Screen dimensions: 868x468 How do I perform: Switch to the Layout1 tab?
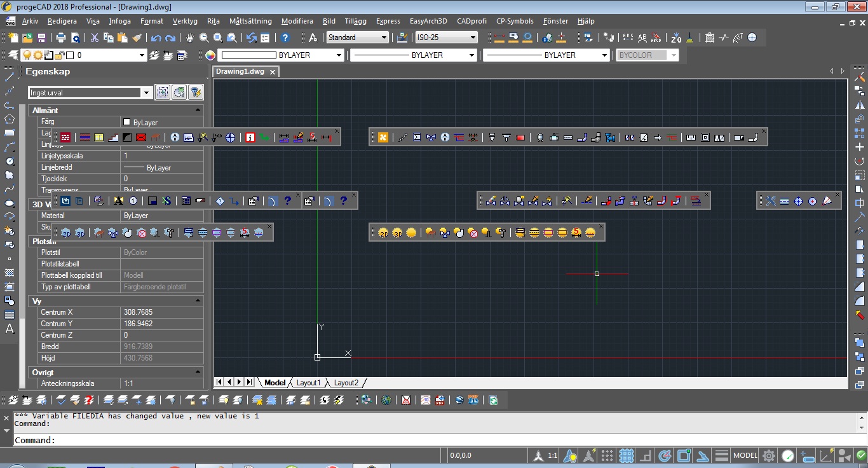coord(308,383)
